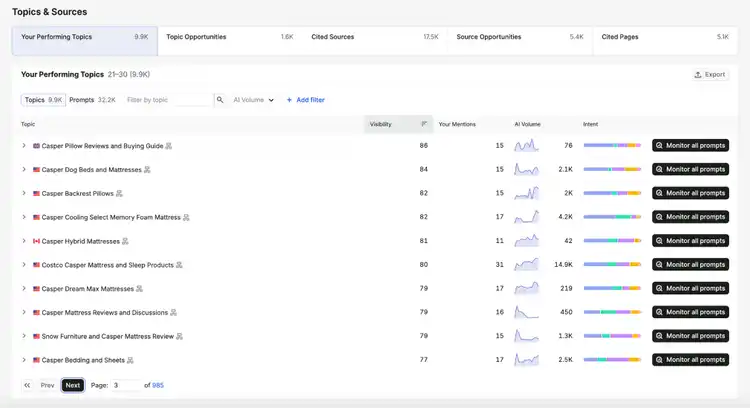Go to the Next page
The width and height of the screenshot is (750, 408).
click(73, 385)
